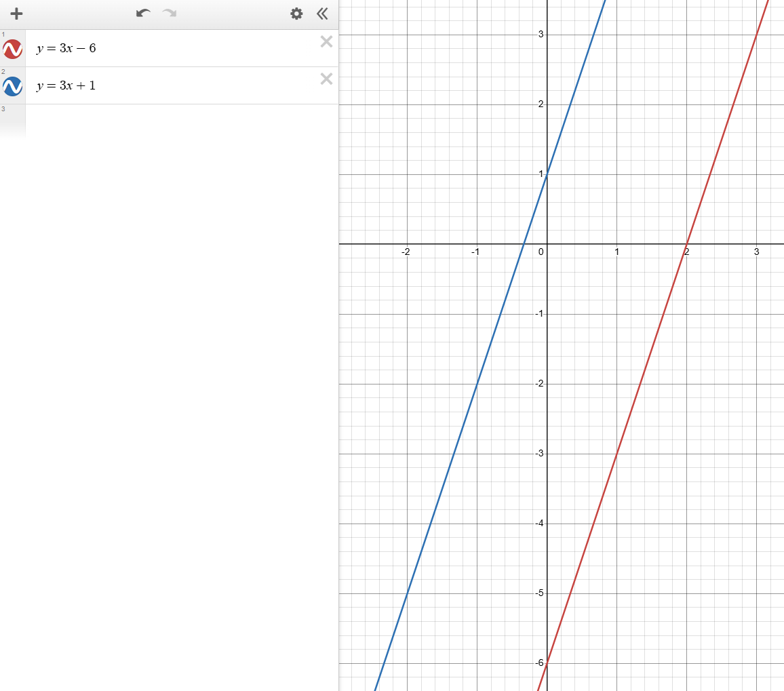The height and width of the screenshot is (691, 784).
Task: Select red line point at (1, −3)
Action: (x=616, y=453)
